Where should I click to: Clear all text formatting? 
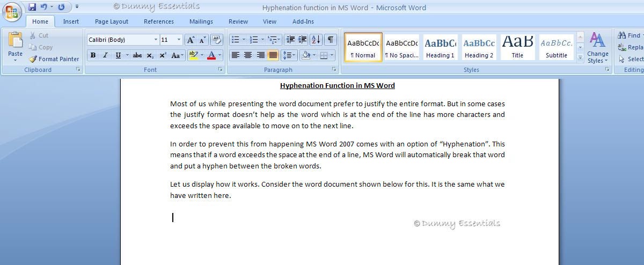pyautogui.click(x=217, y=40)
